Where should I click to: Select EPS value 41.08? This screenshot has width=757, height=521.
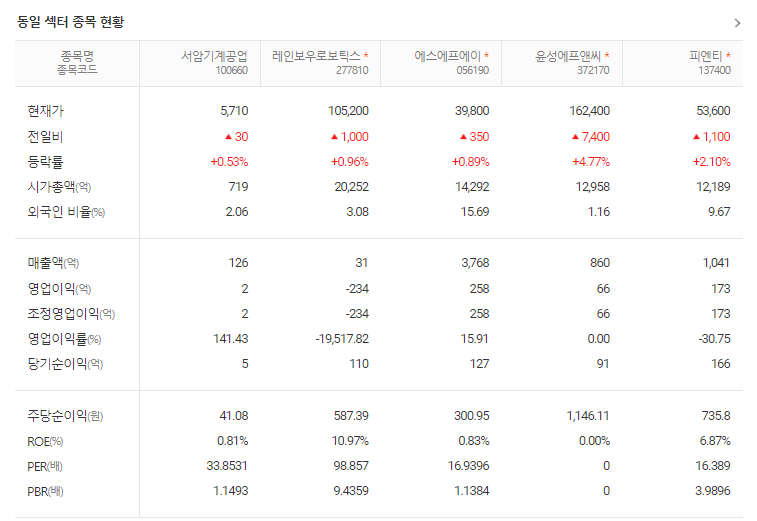[x=234, y=416]
